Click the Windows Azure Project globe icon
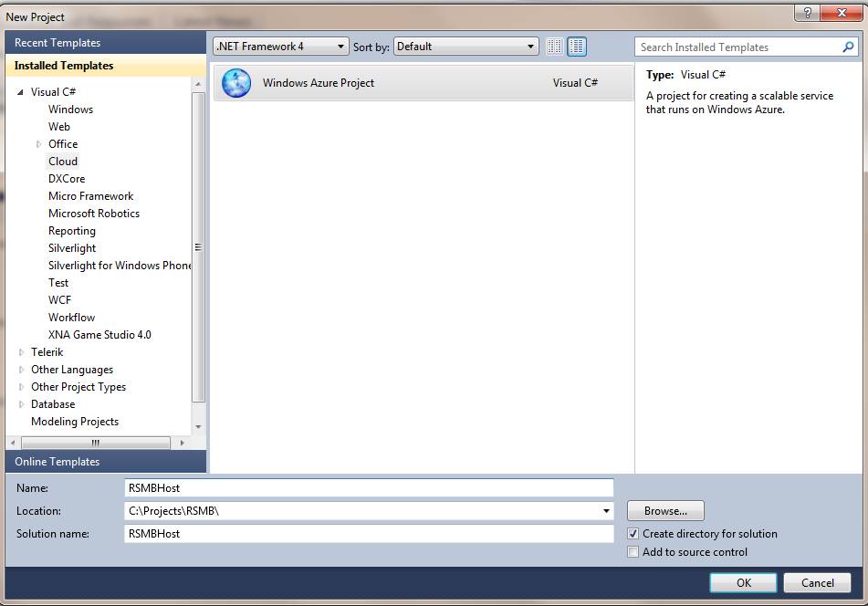The height and width of the screenshot is (606, 868). pos(236,83)
